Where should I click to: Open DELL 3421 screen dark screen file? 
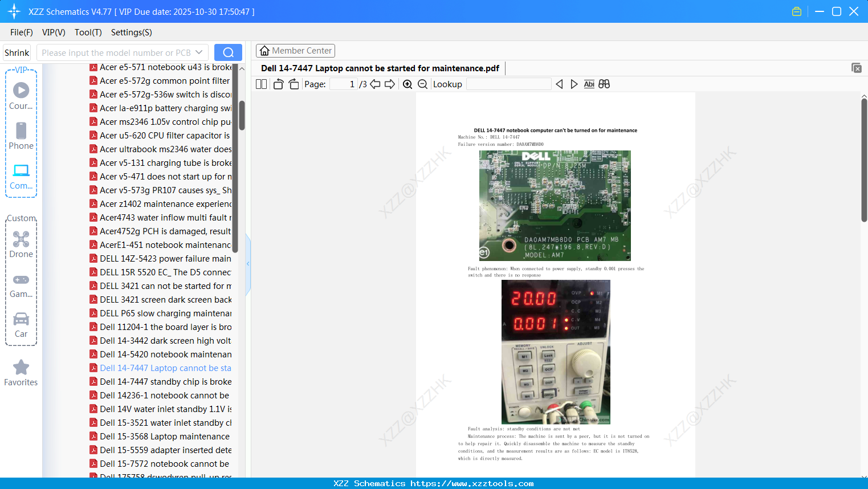click(160, 300)
